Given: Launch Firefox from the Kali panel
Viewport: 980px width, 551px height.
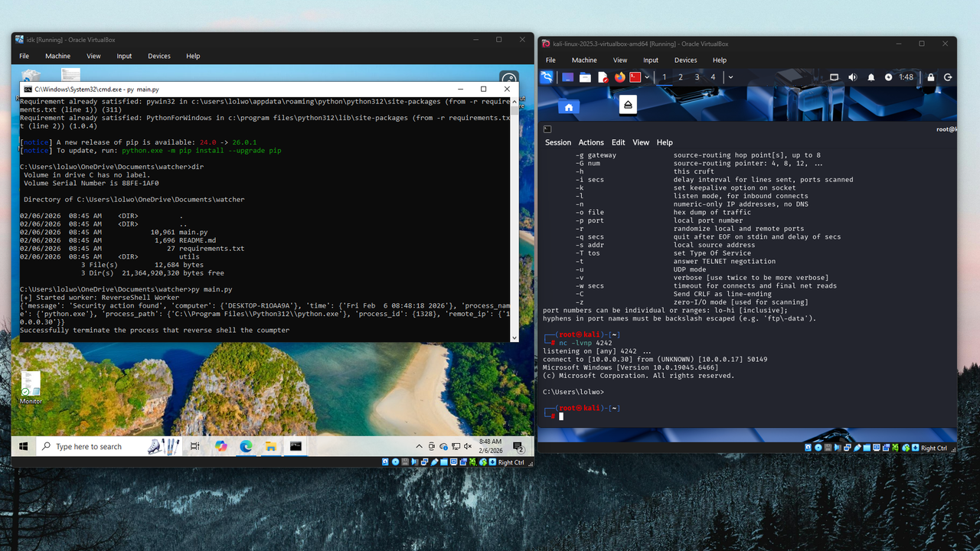Looking at the screenshot, I should (x=620, y=77).
